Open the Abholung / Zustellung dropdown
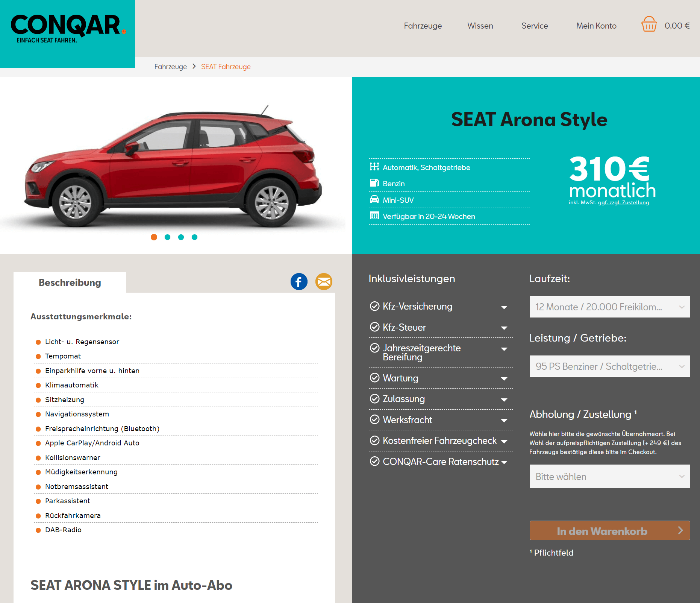 pos(610,477)
